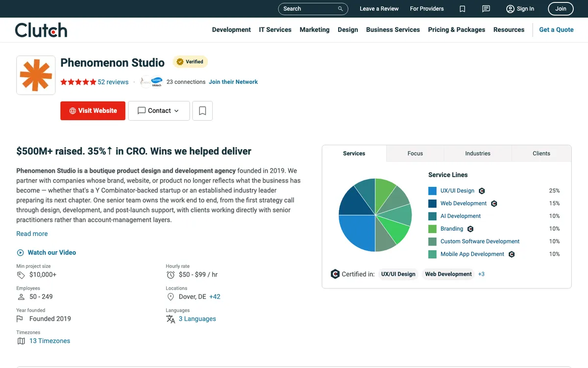This screenshot has height=368, width=588.
Task: Open the Development menu
Action: click(x=231, y=30)
